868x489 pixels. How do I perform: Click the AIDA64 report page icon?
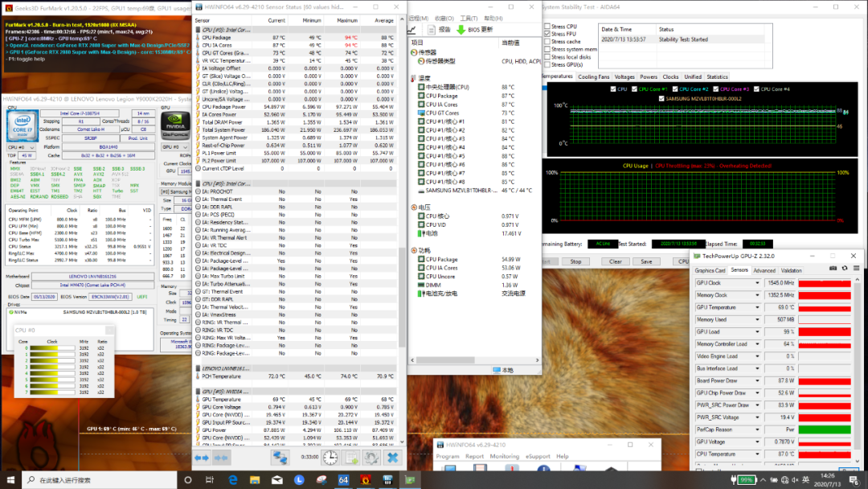(x=432, y=29)
